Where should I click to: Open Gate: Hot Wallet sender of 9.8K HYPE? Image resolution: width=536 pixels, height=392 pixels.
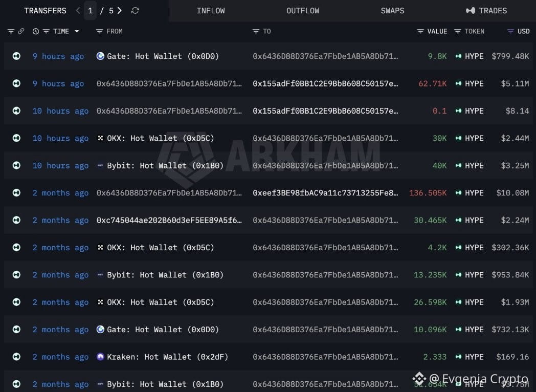[x=158, y=56]
